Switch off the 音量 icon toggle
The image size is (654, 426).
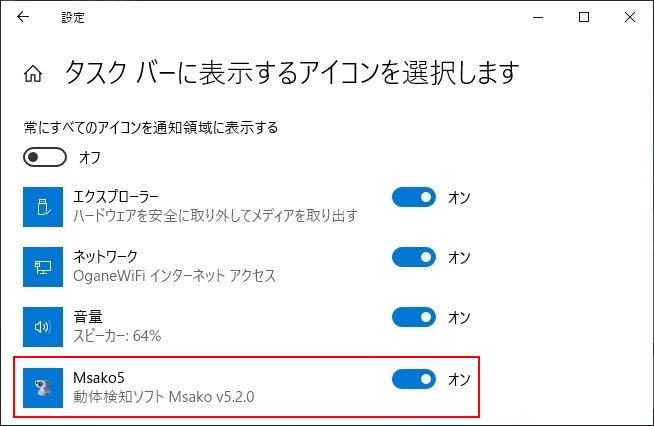[x=414, y=318]
